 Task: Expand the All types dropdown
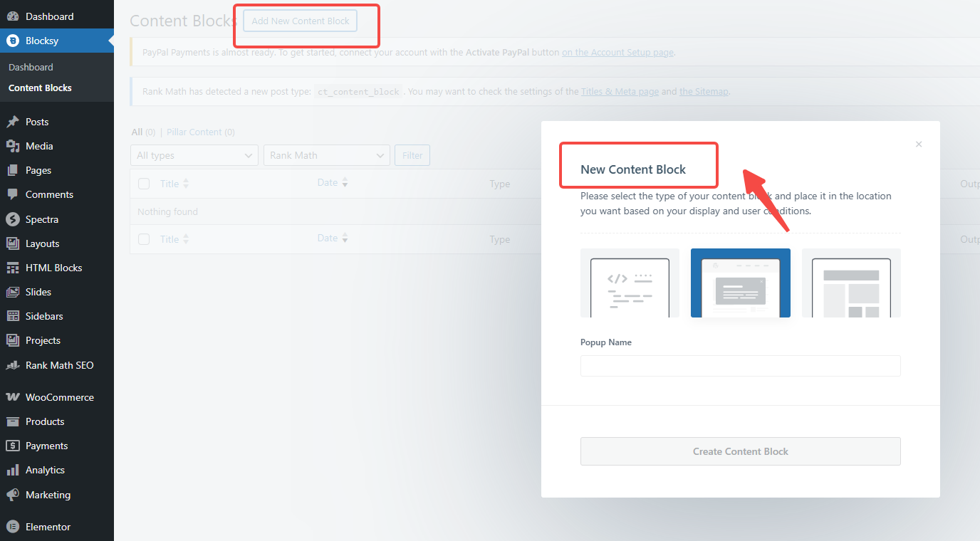pyautogui.click(x=194, y=155)
